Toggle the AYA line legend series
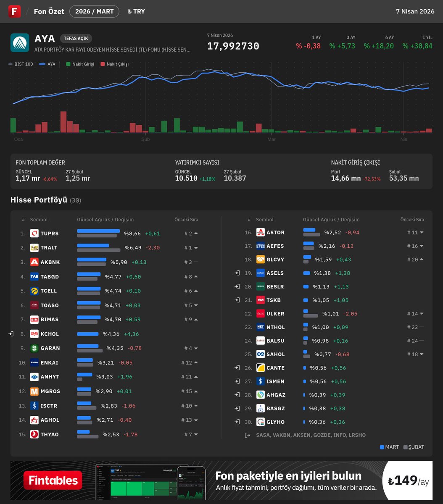 click(x=47, y=64)
